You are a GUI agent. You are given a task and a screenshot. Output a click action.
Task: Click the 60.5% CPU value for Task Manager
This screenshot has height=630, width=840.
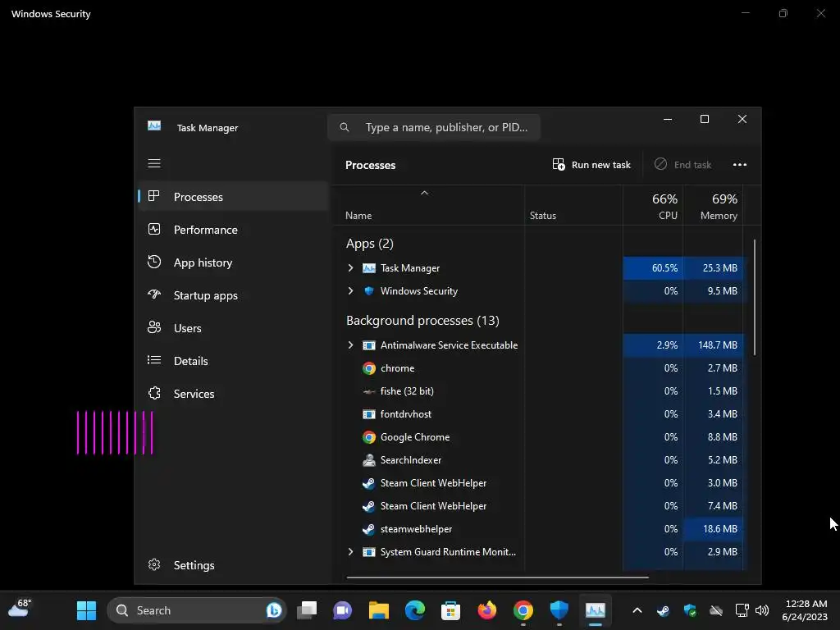[x=664, y=268]
